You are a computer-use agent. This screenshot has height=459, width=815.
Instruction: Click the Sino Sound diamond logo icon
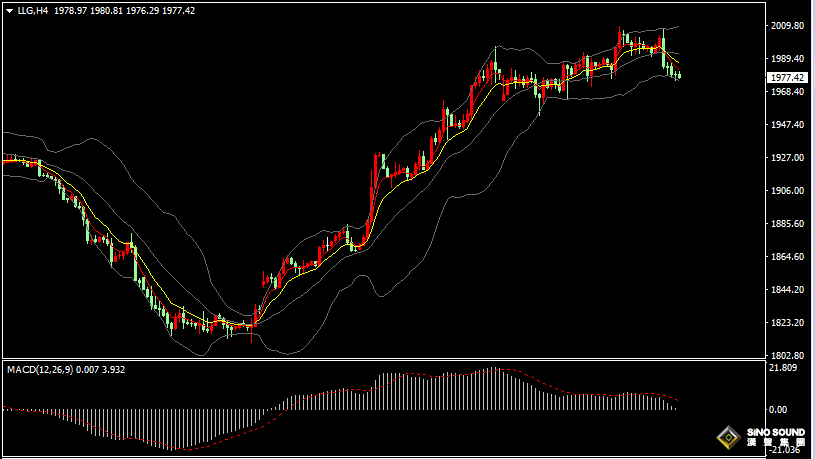click(x=726, y=437)
